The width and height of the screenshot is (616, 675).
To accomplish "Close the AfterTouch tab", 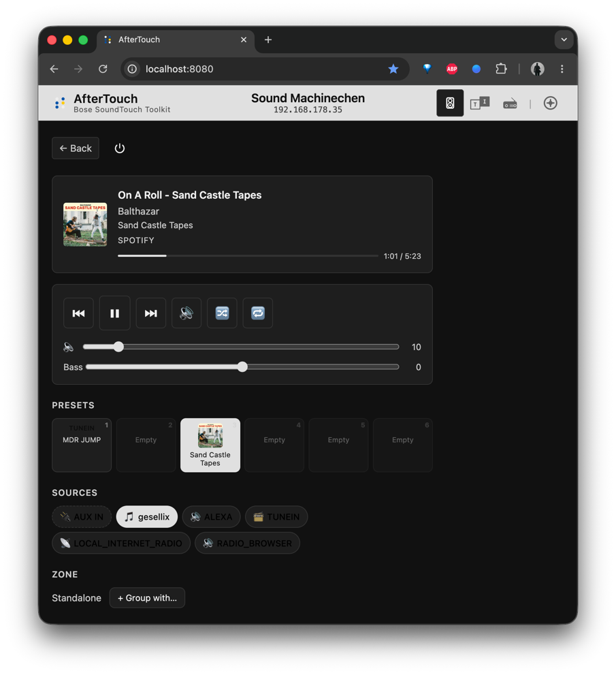I will coord(244,40).
